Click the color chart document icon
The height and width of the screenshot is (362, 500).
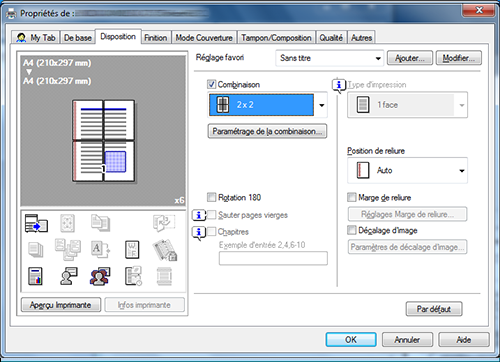[x=36, y=276]
